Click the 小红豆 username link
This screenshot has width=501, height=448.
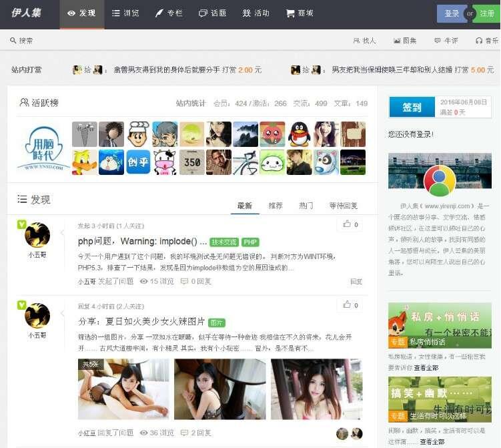(x=87, y=433)
